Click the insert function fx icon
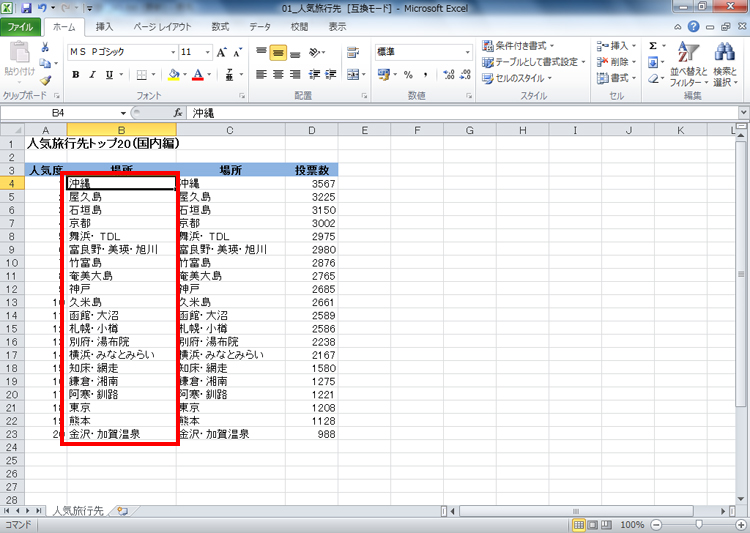Screen dimensions: 750x533 coord(178,113)
